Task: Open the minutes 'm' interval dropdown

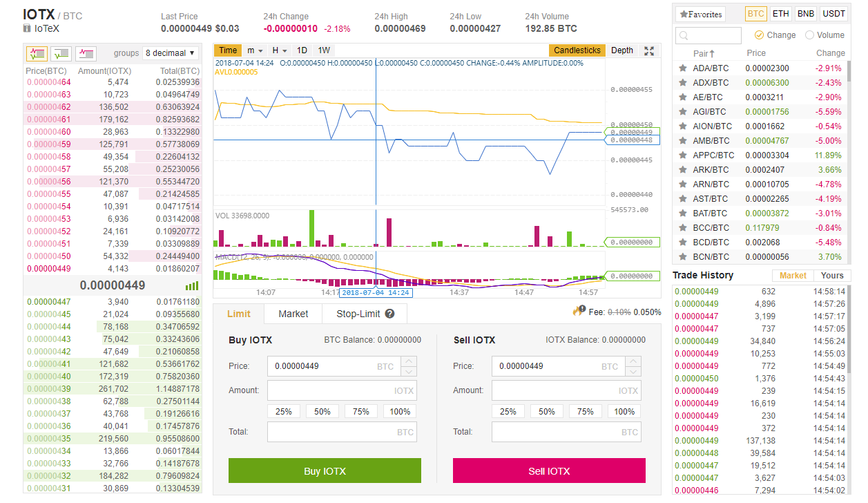Action: point(255,50)
